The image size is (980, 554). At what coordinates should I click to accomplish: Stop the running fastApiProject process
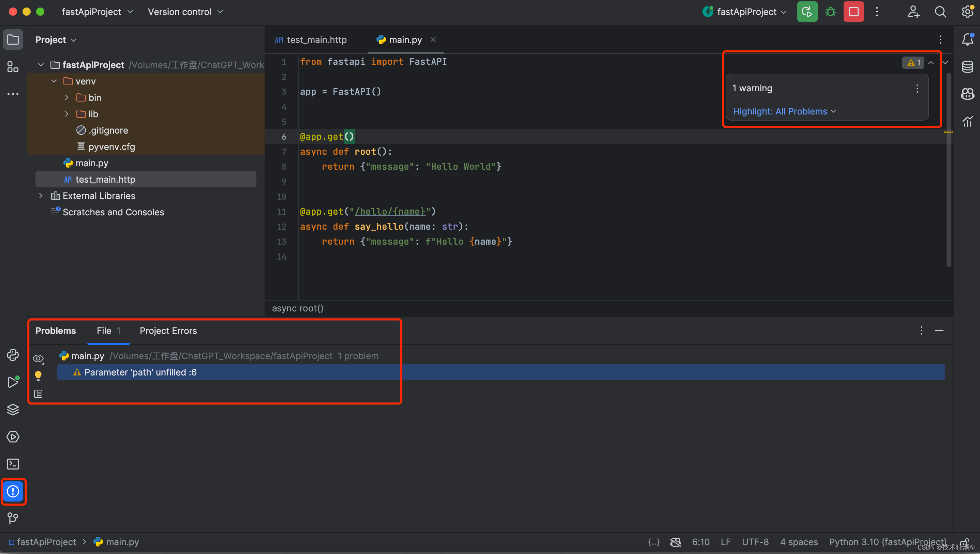click(x=853, y=12)
